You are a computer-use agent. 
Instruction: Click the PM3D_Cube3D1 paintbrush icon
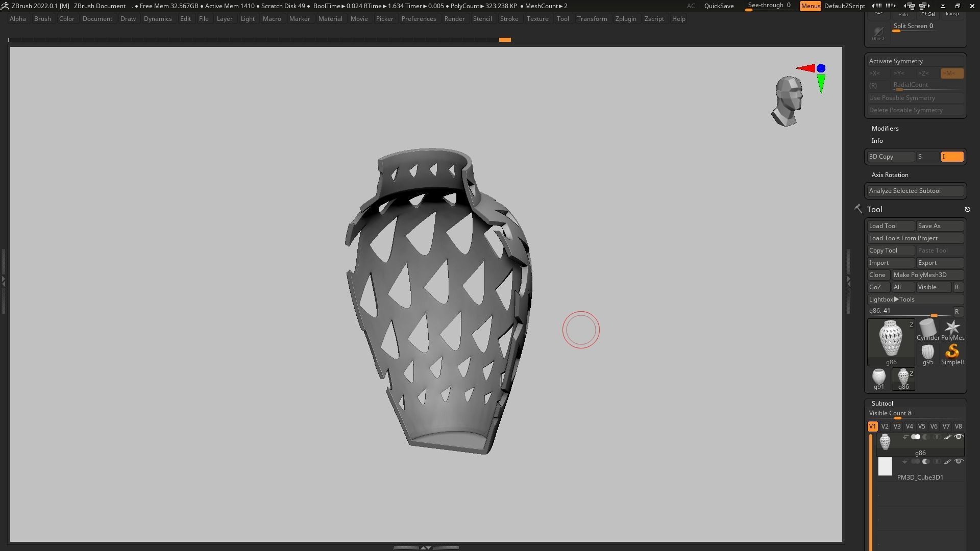coord(947,462)
